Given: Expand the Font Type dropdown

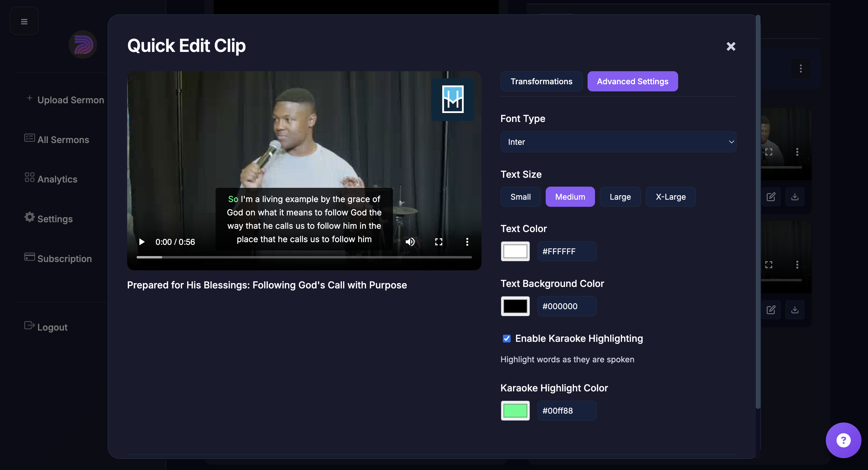Looking at the screenshot, I should click(618, 142).
